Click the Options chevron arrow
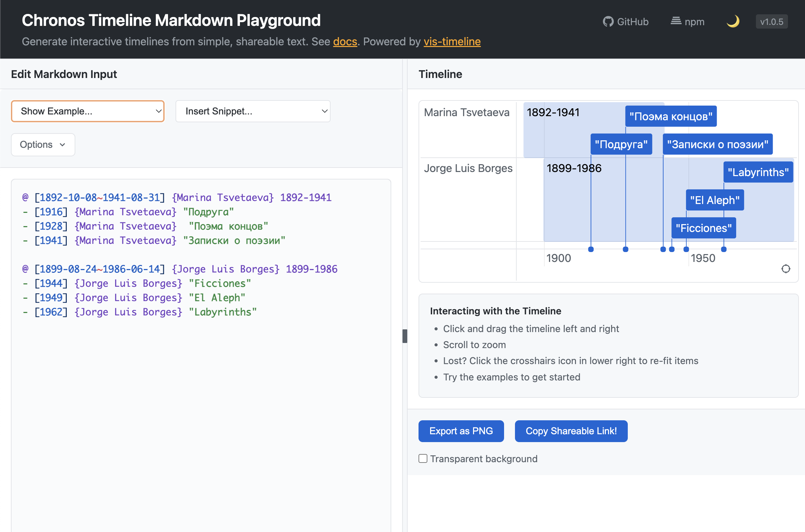 [62, 145]
